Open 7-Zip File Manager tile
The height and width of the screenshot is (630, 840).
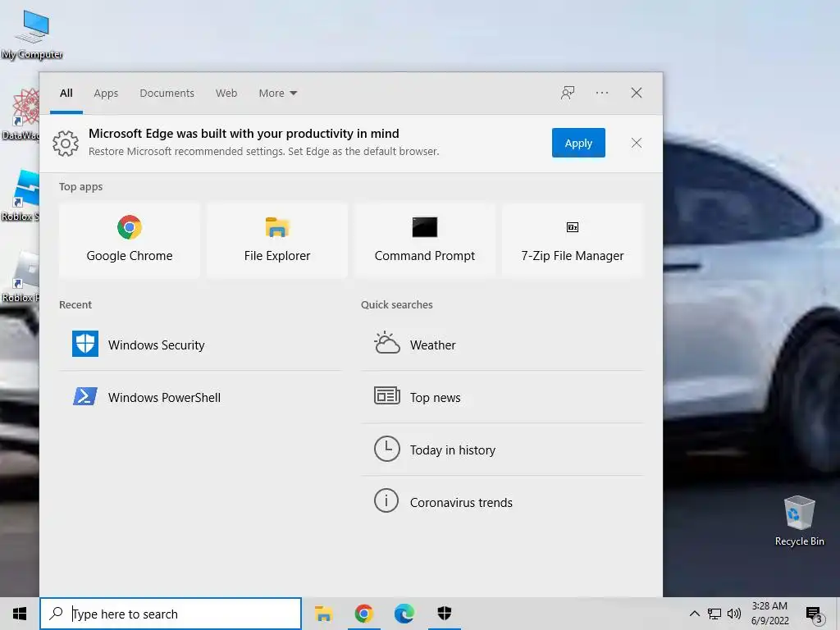point(572,240)
